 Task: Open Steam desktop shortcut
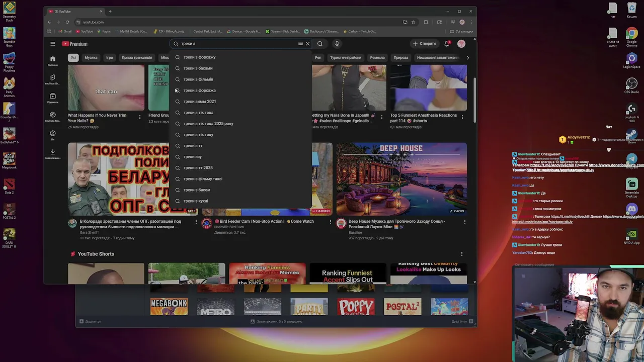point(631,135)
